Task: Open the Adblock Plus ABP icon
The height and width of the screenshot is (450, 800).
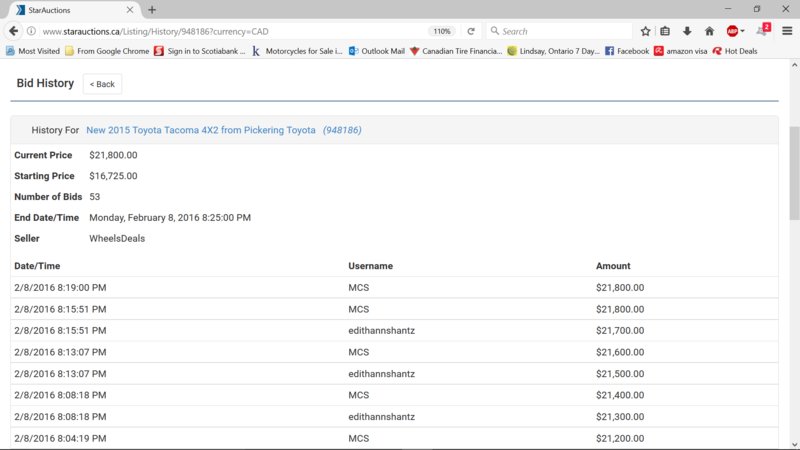Action: pyautogui.click(x=732, y=31)
